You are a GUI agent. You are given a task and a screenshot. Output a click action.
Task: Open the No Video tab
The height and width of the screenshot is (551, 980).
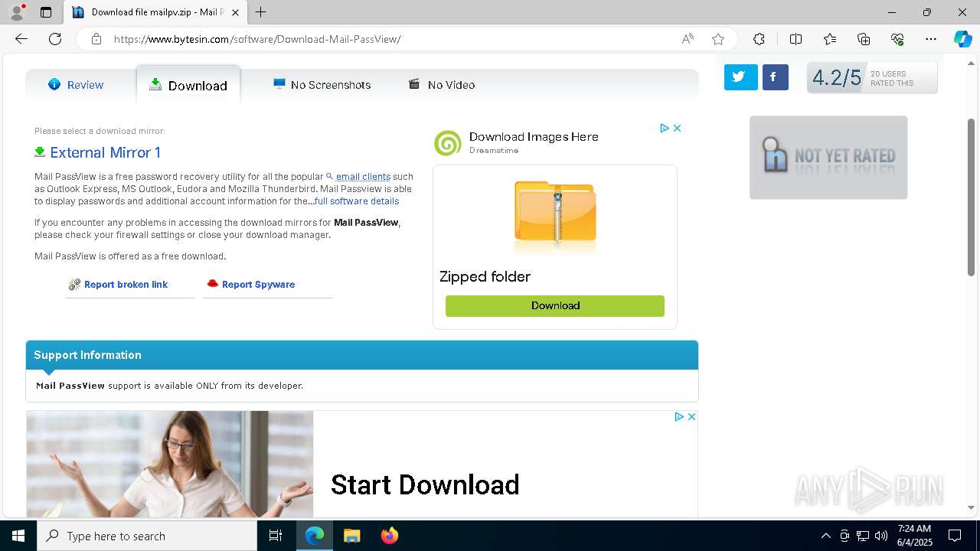pos(441,85)
